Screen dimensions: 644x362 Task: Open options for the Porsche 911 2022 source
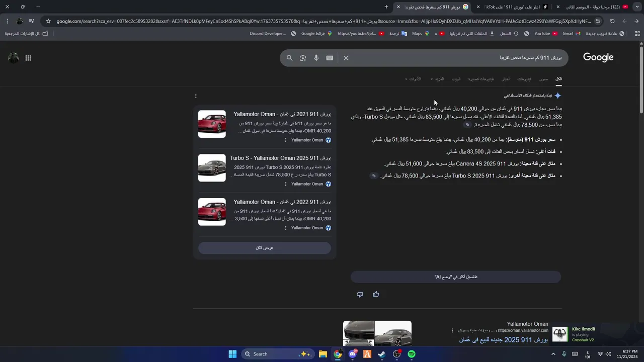coord(286,228)
